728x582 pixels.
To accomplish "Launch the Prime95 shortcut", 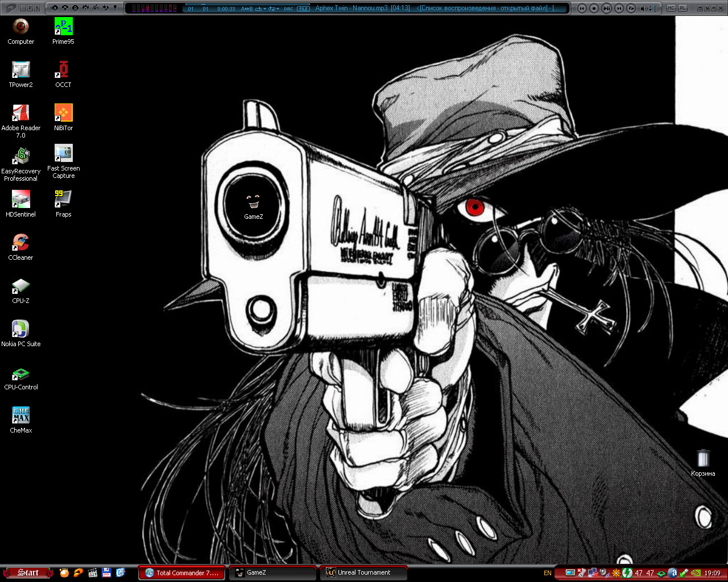I will click(63, 31).
